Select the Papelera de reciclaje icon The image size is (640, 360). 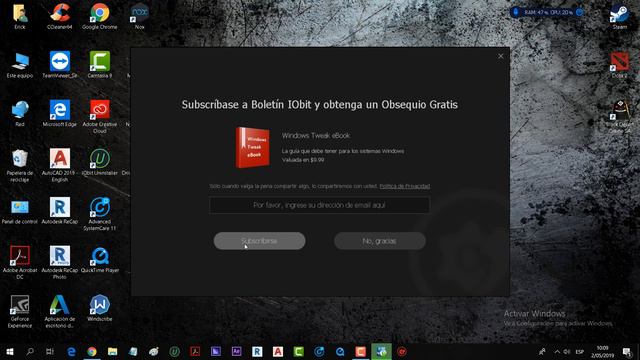click(20, 165)
